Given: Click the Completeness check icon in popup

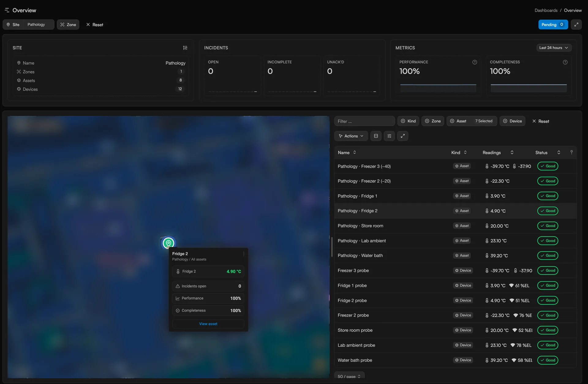Looking at the screenshot, I should tap(178, 310).
